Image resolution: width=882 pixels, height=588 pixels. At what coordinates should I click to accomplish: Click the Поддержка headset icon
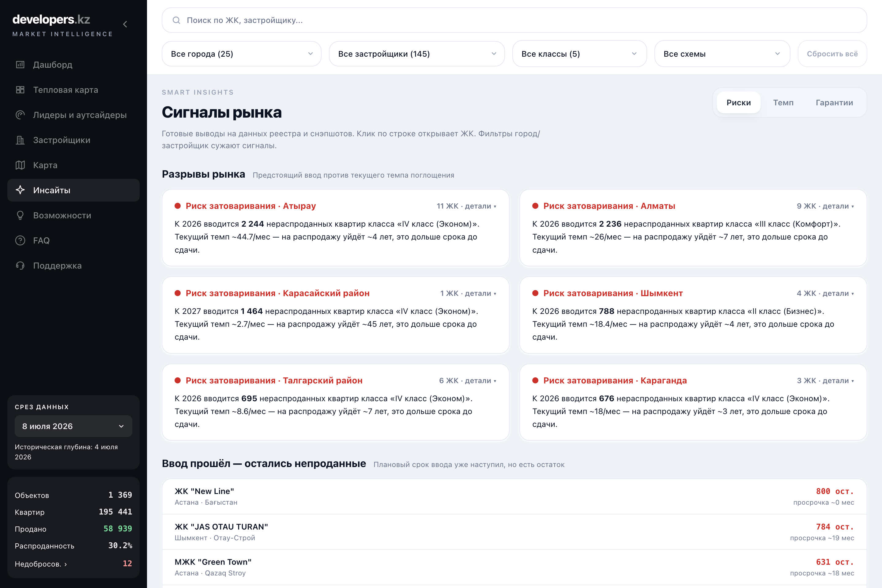point(20,266)
